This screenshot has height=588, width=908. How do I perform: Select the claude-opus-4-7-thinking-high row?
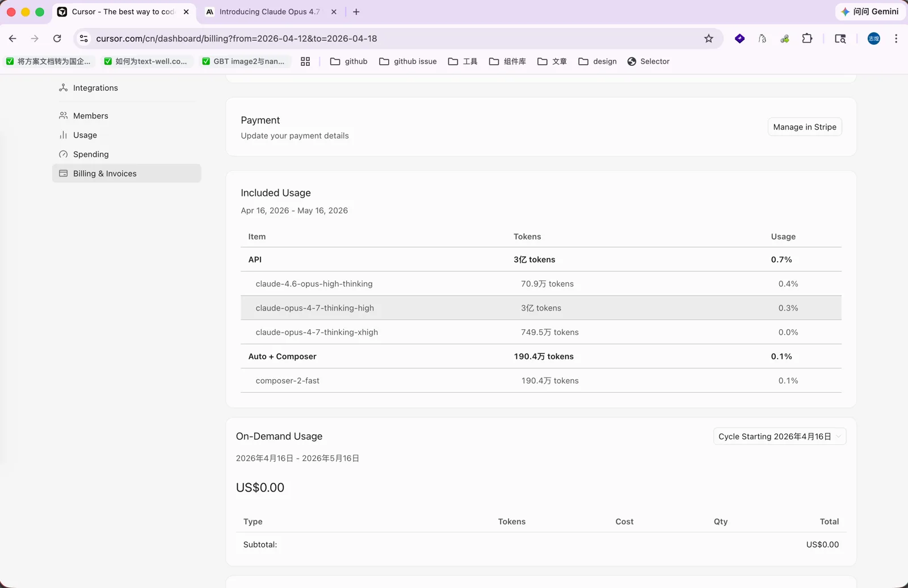tap(541, 308)
